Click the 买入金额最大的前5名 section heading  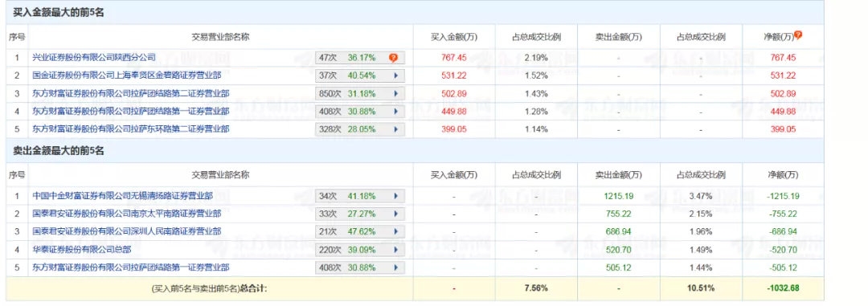pyautogui.click(x=59, y=13)
